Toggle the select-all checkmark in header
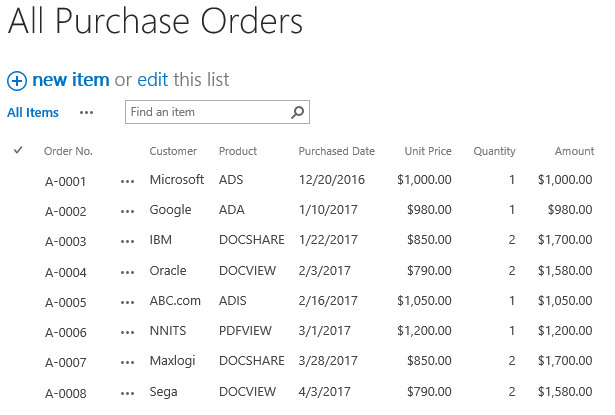This screenshot has height=415, width=615. click(18, 150)
